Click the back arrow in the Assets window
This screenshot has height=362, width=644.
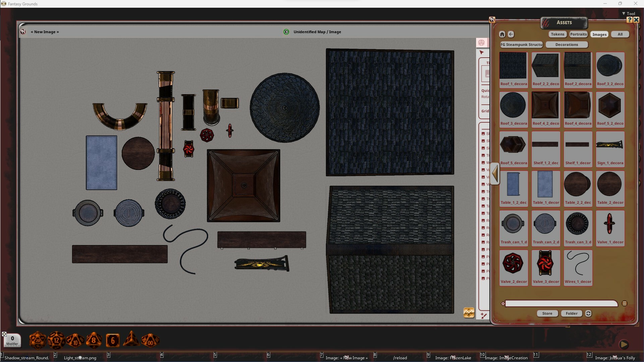(511, 34)
